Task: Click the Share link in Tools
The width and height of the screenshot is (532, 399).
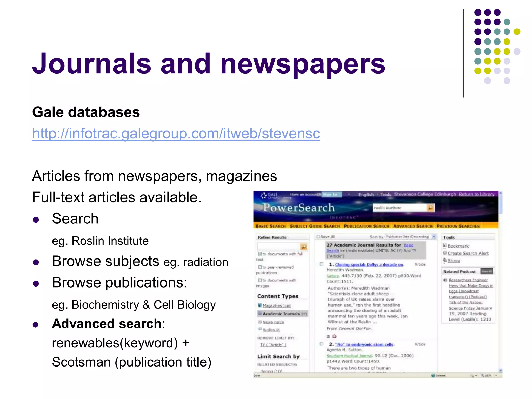Action: click(454, 260)
